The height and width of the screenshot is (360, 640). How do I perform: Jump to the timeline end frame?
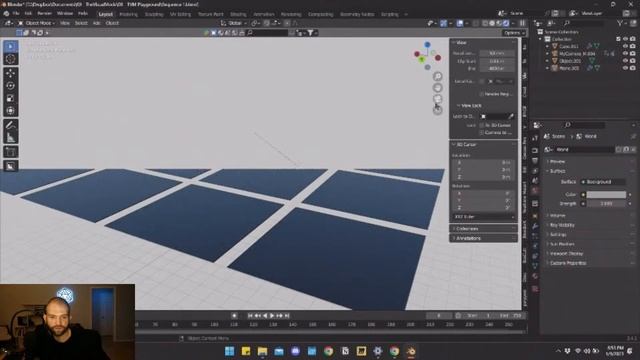[287, 316]
